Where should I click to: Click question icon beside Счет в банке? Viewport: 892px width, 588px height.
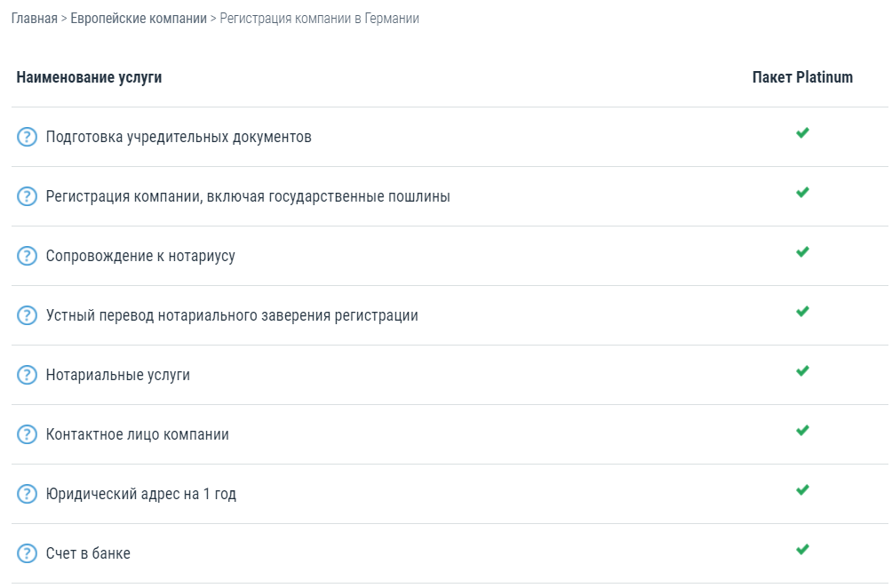28,553
